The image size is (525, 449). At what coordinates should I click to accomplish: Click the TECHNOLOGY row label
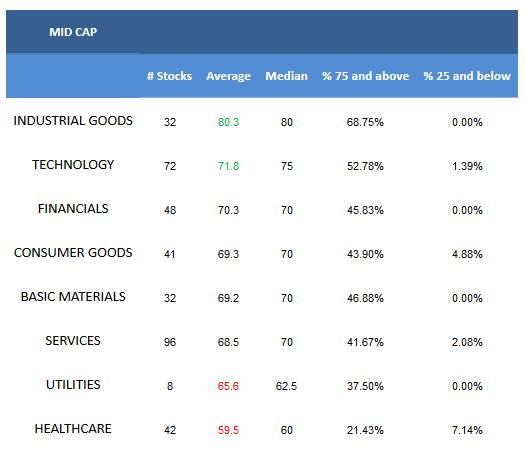coord(73,165)
